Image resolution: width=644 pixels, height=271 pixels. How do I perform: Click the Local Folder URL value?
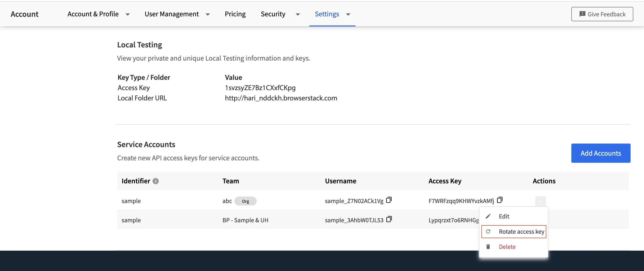point(281,98)
